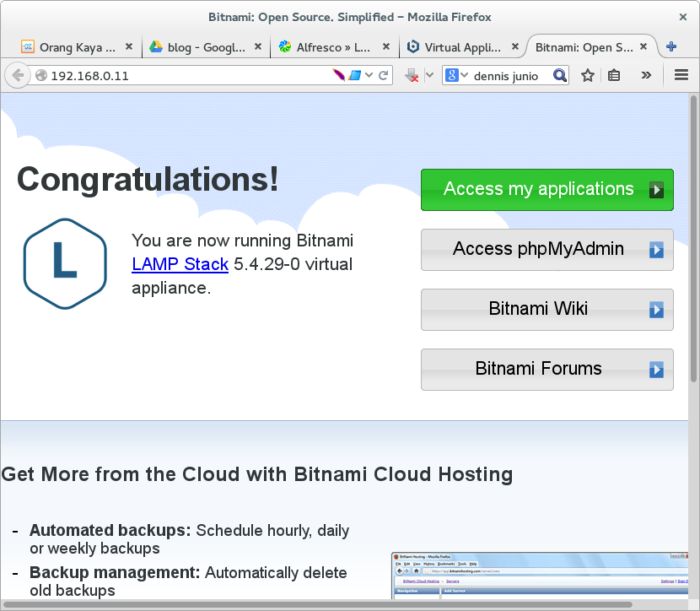This screenshot has width=700, height=611.
Task: Click the LAMP hexagon logo
Action: pos(64,262)
